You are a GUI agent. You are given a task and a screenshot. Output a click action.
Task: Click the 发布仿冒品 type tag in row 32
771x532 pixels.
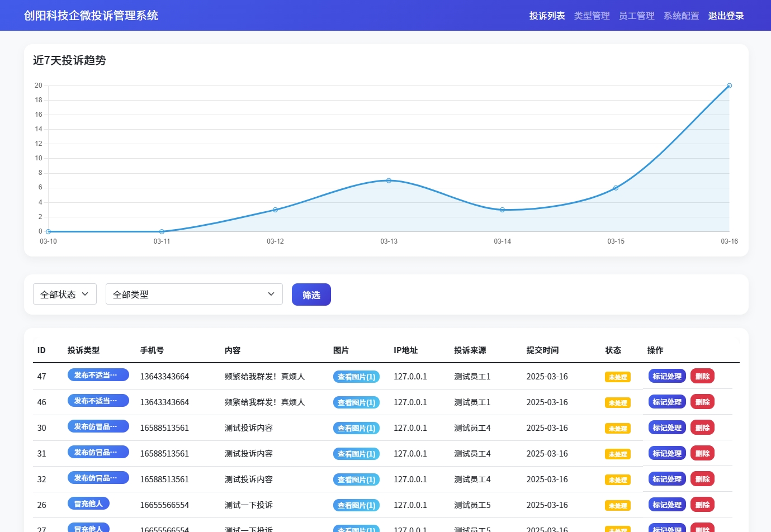tap(98, 478)
